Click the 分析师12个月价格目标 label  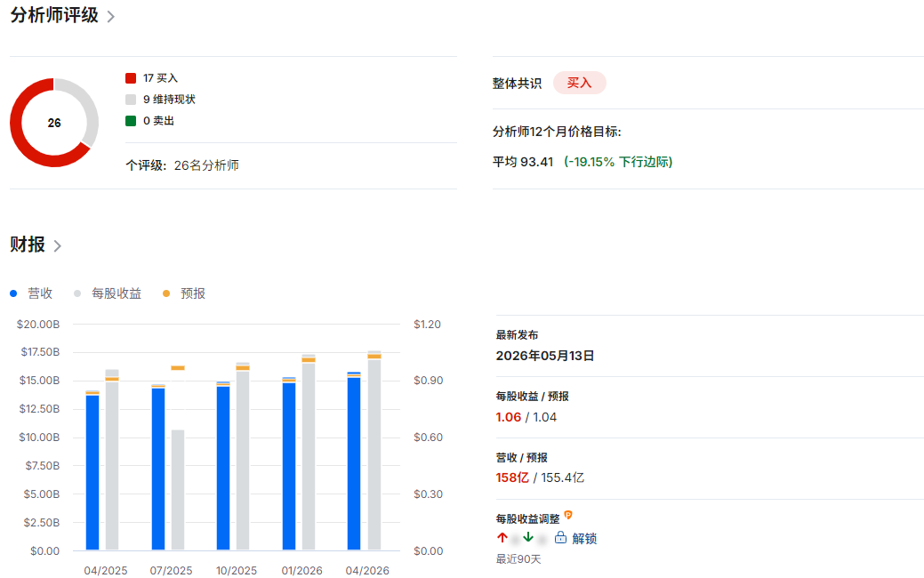coord(557,132)
